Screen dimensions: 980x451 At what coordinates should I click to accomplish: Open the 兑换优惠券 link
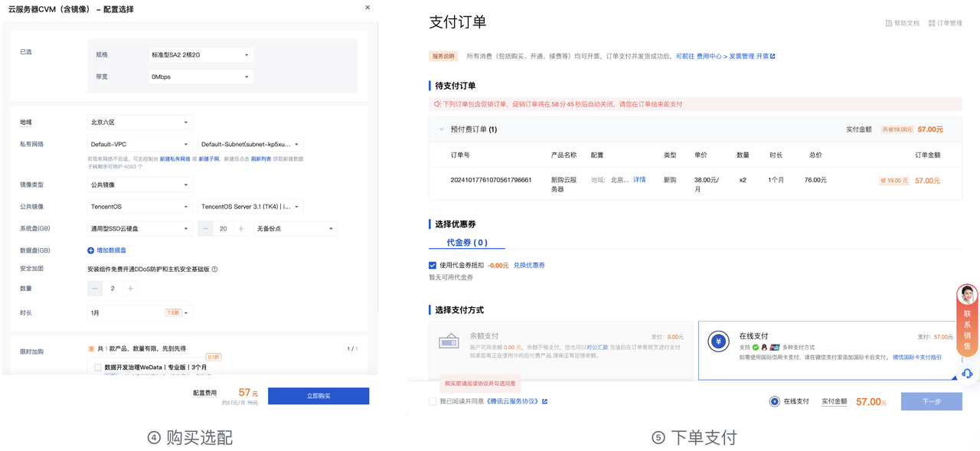tap(529, 265)
